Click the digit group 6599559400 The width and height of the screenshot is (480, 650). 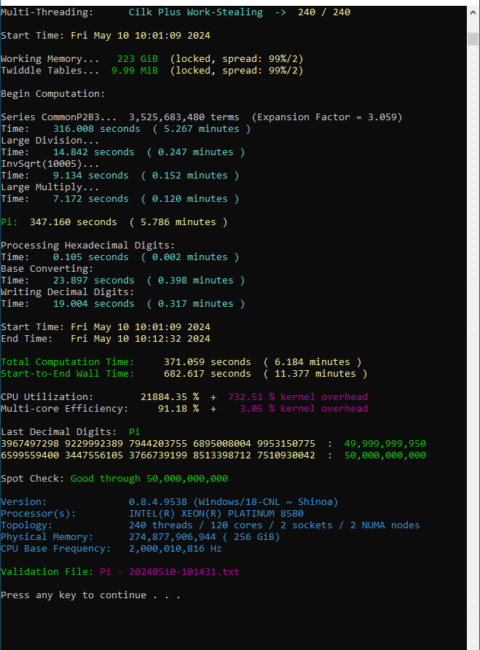[x=30, y=455]
